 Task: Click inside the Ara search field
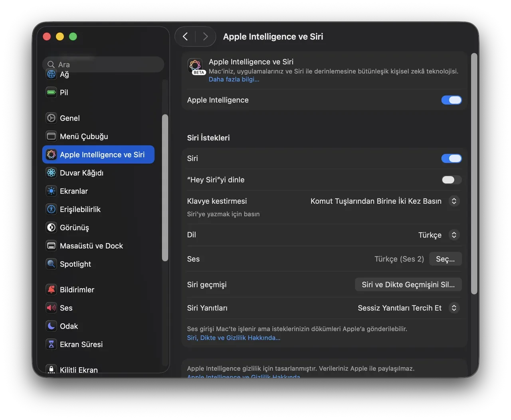103,64
